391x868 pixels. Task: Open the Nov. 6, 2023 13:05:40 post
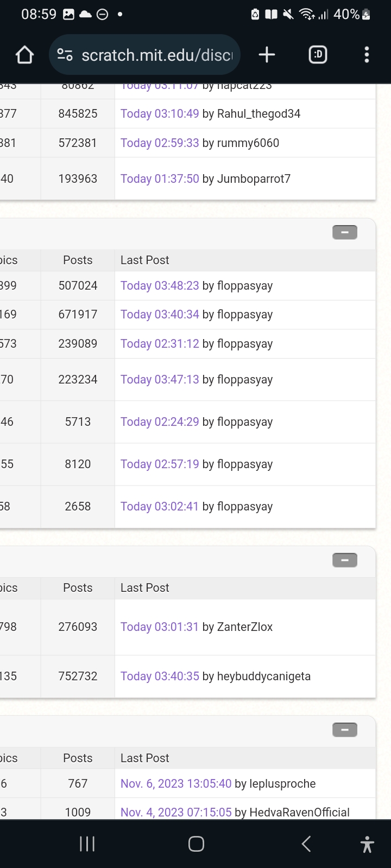point(176,784)
